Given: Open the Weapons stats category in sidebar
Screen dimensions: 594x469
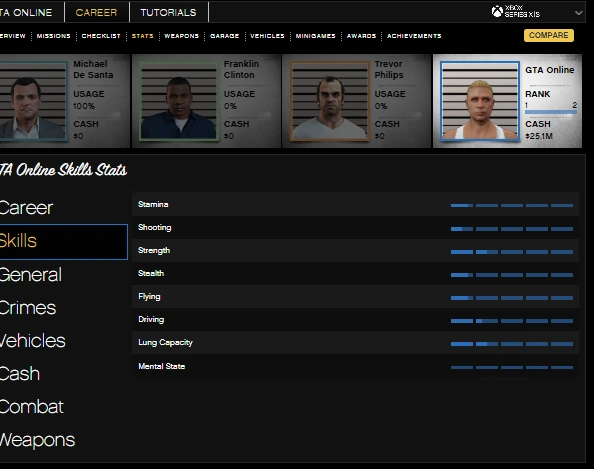Looking at the screenshot, I should tap(38, 439).
